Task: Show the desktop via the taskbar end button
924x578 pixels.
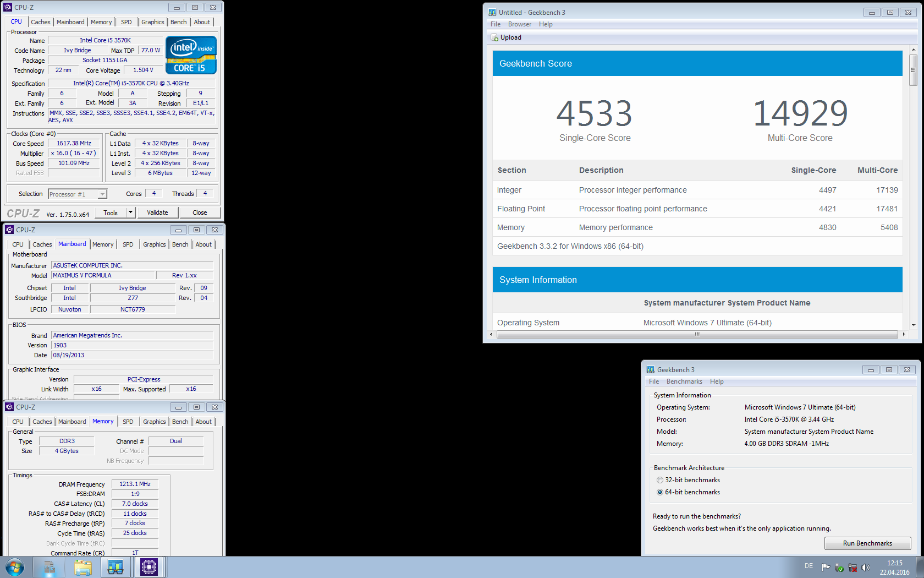Action: click(920, 567)
